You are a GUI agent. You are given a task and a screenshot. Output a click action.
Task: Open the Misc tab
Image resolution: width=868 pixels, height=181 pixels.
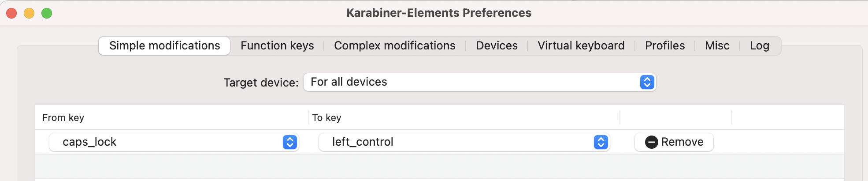pyautogui.click(x=717, y=46)
